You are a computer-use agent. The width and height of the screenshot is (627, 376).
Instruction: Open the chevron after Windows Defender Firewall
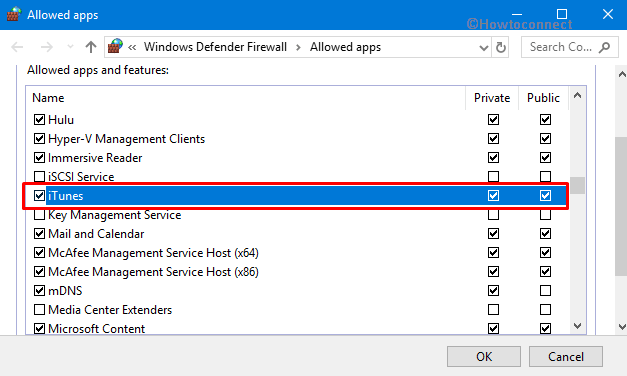tap(298, 47)
